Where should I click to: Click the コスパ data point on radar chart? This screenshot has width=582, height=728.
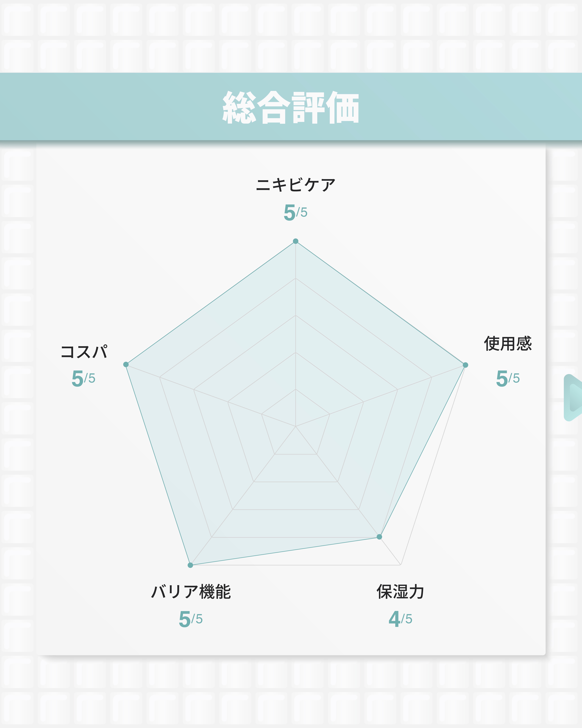click(x=126, y=364)
